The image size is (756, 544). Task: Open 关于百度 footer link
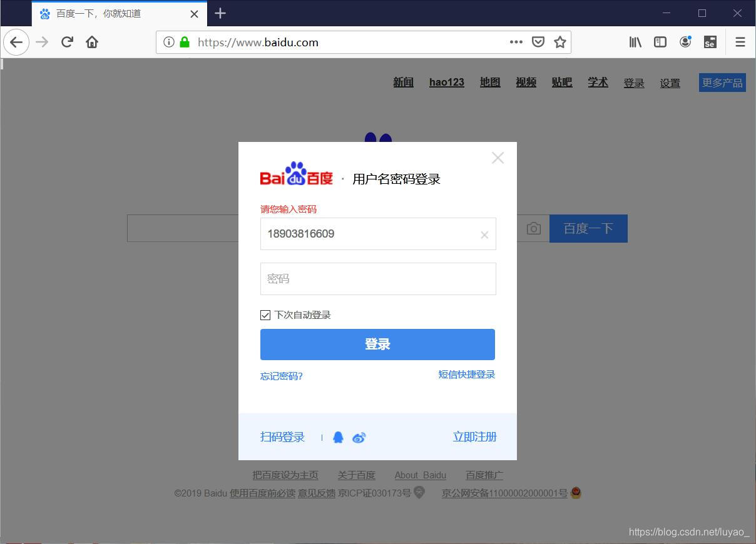[x=357, y=475]
